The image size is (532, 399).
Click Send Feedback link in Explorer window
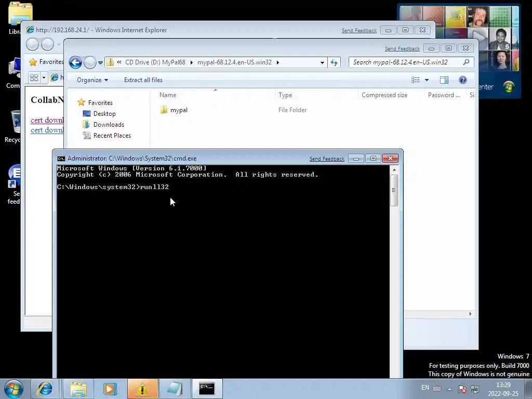403,49
